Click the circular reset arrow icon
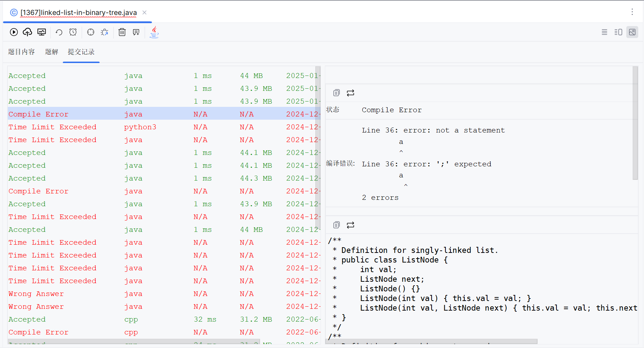 click(x=59, y=32)
